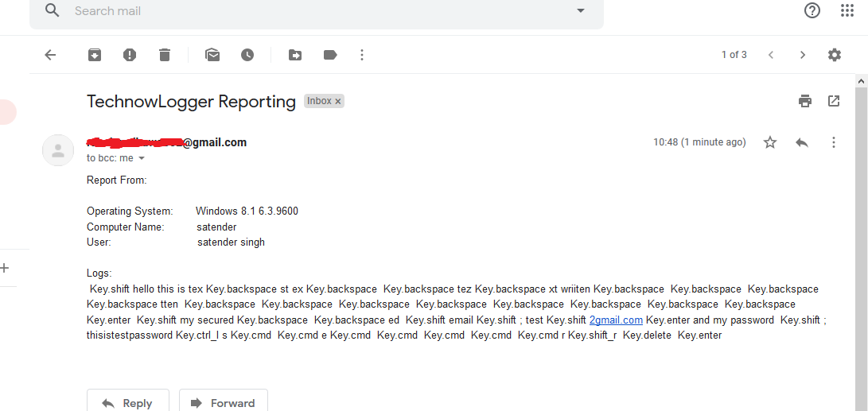Go to the older email arrow
The image size is (868, 411).
(x=803, y=55)
